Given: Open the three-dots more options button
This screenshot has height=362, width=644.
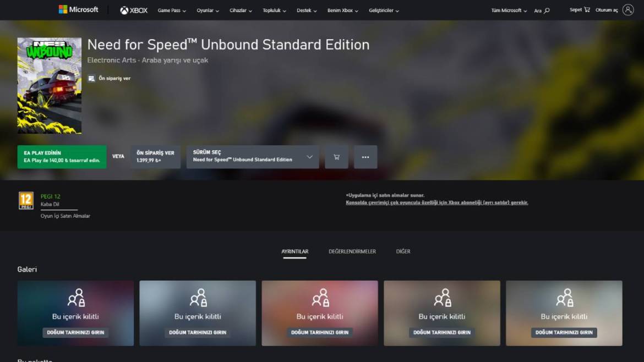Looking at the screenshot, I should (x=365, y=157).
